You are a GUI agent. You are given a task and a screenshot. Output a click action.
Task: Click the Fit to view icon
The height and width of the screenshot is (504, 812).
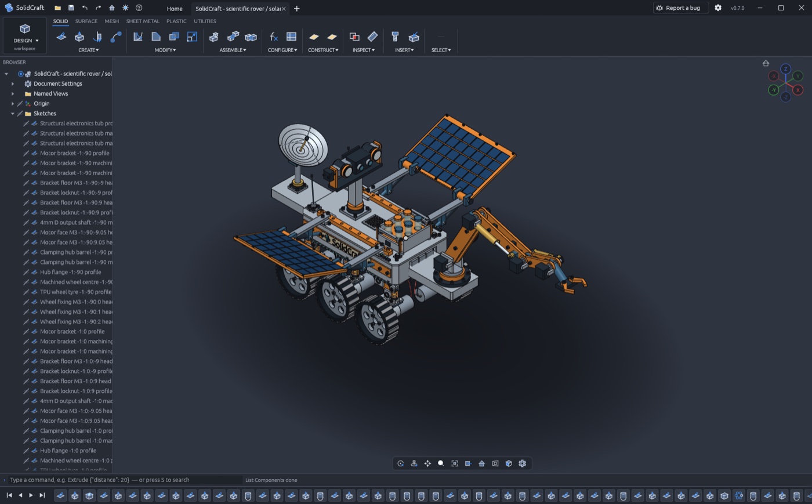pyautogui.click(x=455, y=463)
